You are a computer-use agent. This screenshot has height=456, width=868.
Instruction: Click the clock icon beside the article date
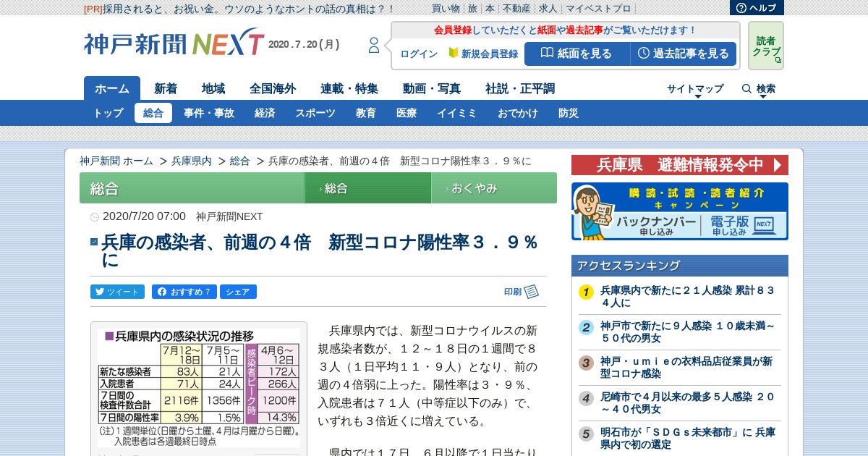coord(95,217)
